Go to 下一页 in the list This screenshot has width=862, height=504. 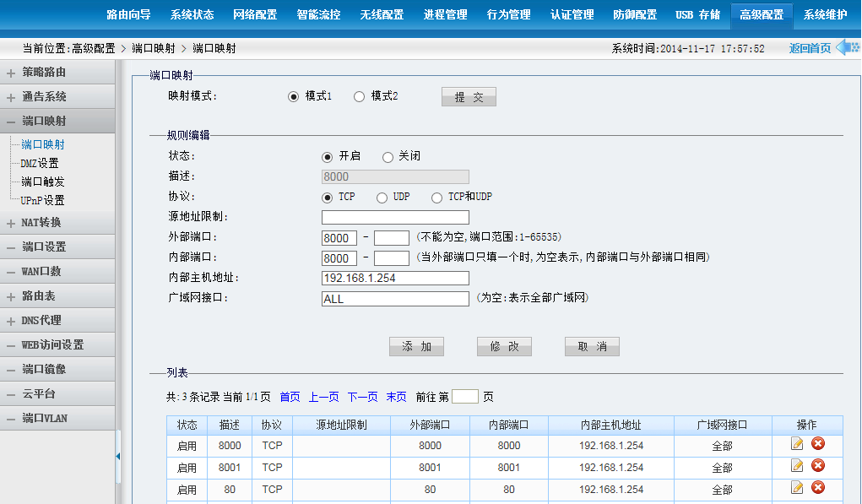click(362, 397)
